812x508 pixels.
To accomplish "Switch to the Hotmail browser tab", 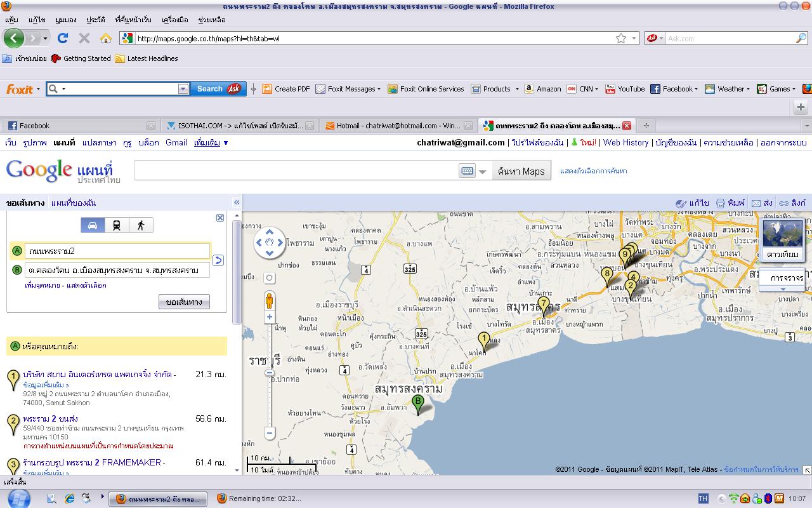I will click(x=398, y=126).
